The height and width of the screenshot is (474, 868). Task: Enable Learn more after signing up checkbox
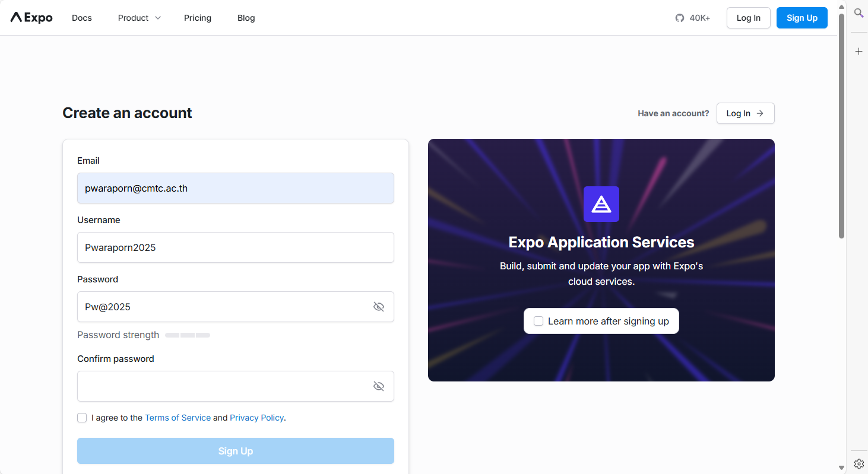pyautogui.click(x=538, y=321)
